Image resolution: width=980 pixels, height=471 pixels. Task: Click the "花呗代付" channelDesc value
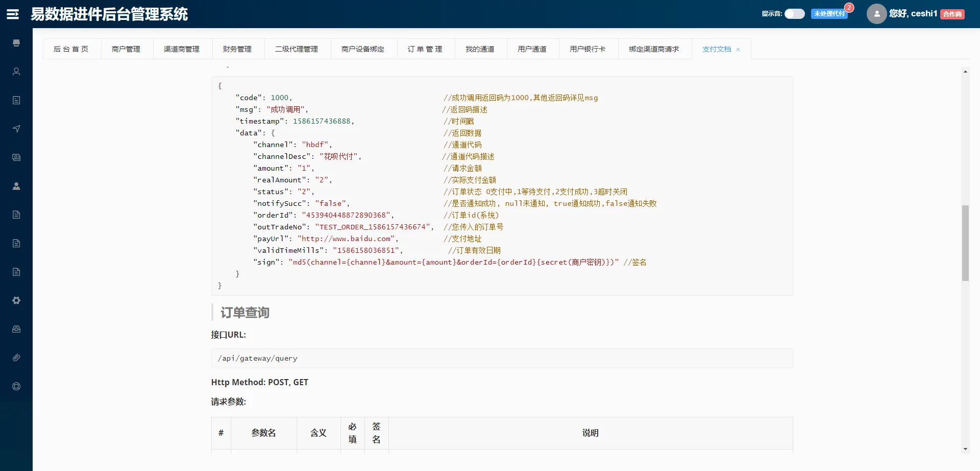pos(339,156)
